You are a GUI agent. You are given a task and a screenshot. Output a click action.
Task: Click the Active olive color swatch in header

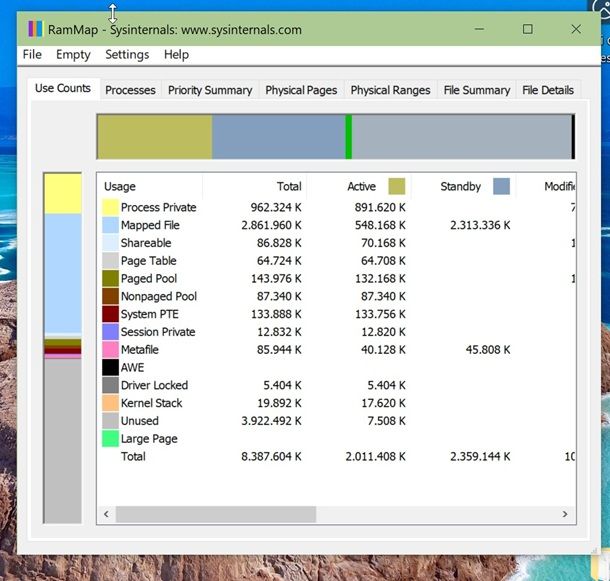tap(396, 186)
